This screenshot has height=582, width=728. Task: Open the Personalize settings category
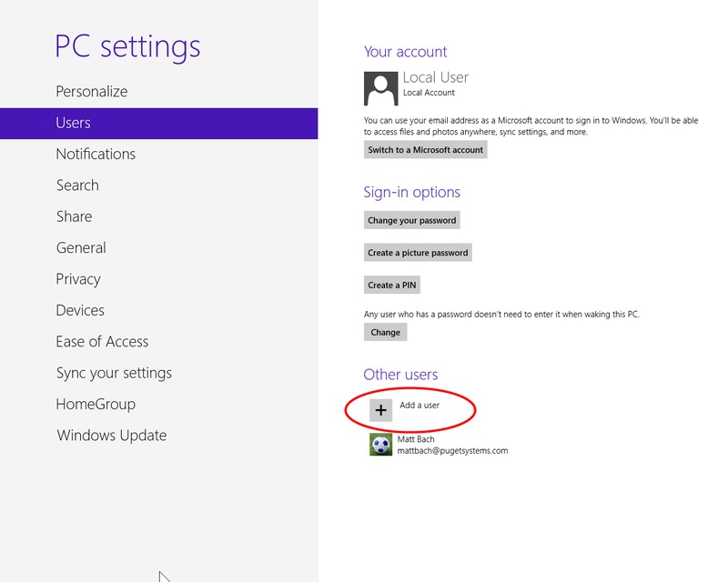click(x=92, y=91)
